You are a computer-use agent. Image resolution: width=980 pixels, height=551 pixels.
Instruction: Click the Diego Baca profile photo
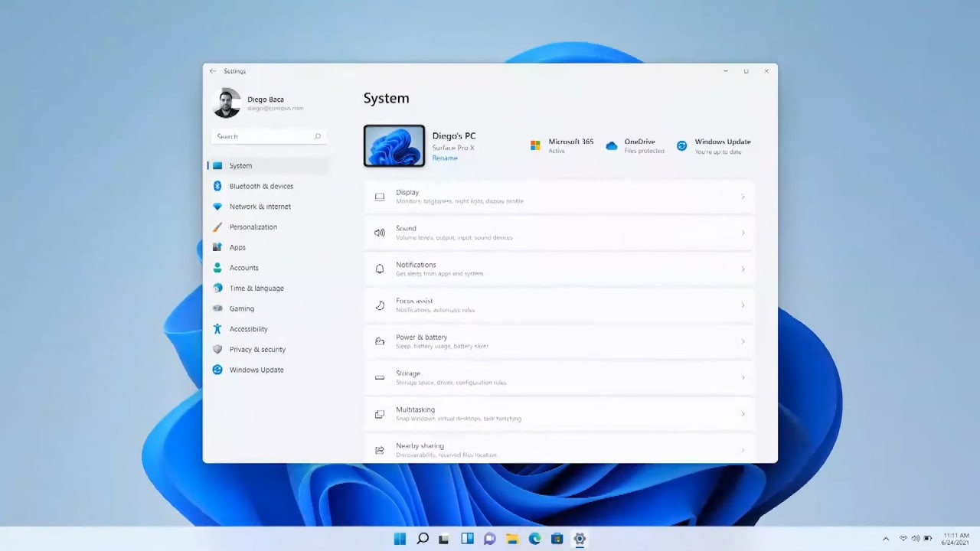coord(227,103)
